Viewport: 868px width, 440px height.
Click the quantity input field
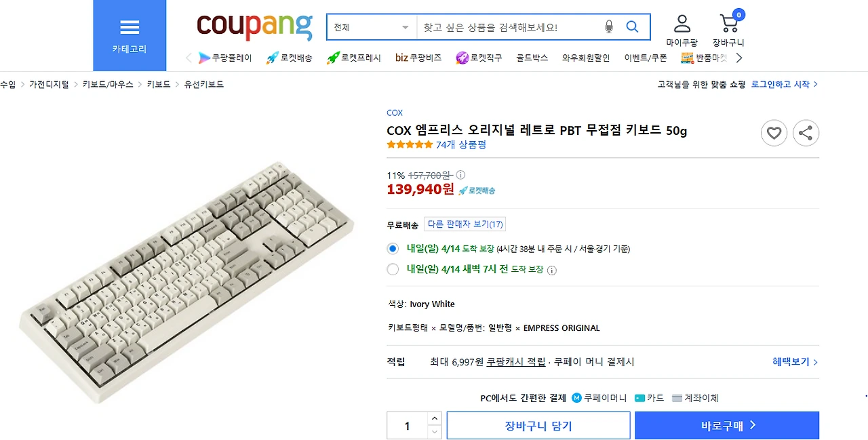[407, 425]
